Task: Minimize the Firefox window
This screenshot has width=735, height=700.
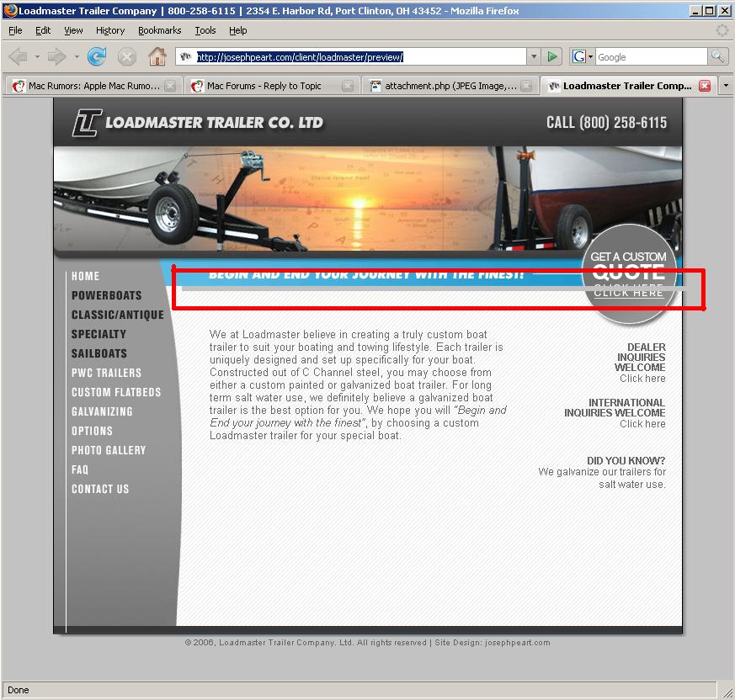Action: (x=695, y=10)
